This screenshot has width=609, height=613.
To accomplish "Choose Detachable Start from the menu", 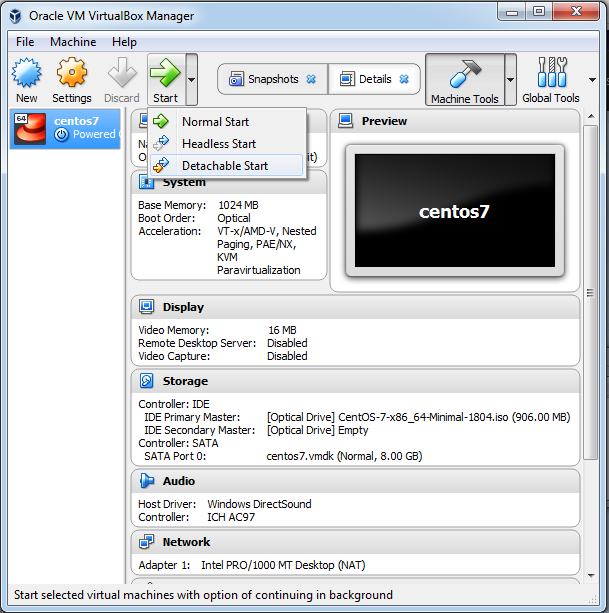I will coord(227,165).
